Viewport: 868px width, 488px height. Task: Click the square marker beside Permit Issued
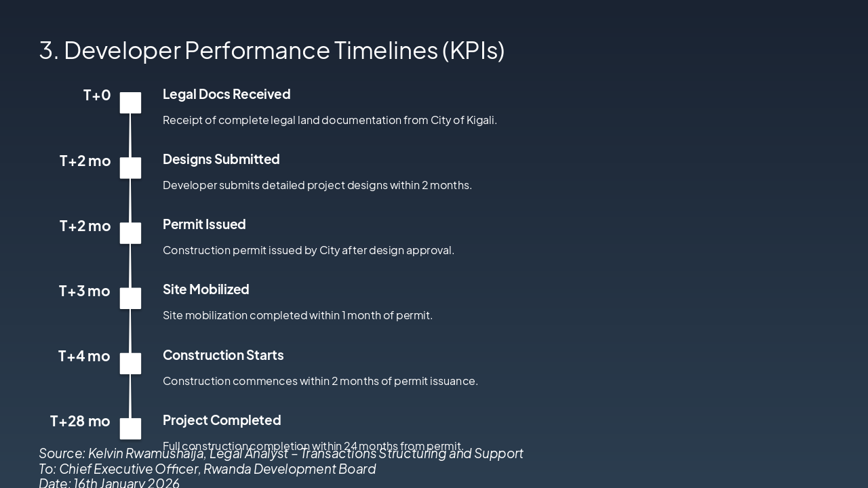pyautogui.click(x=130, y=233)
